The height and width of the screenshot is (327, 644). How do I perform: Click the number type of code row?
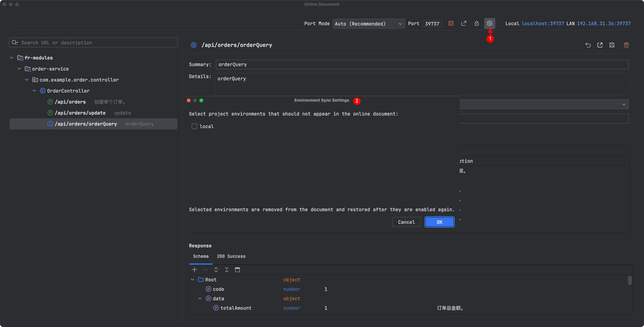pyautogui.click(x=291, y=289)
